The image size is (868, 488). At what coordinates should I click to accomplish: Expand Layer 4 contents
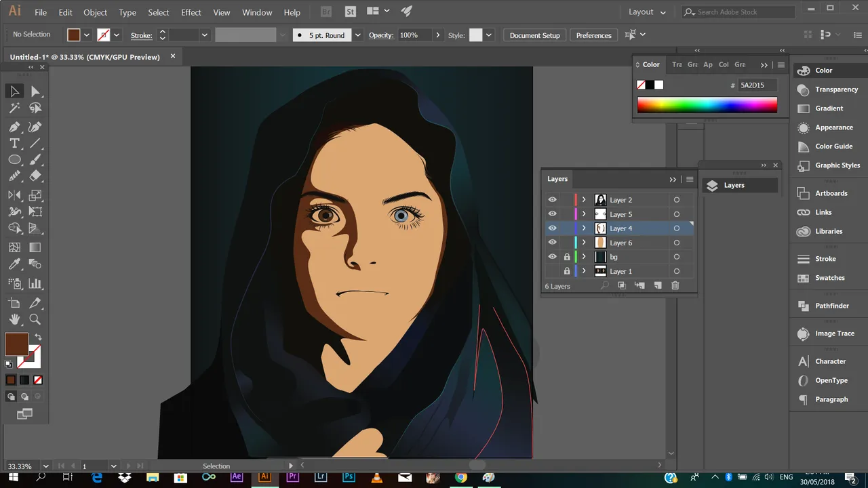(x=584, y=228)
